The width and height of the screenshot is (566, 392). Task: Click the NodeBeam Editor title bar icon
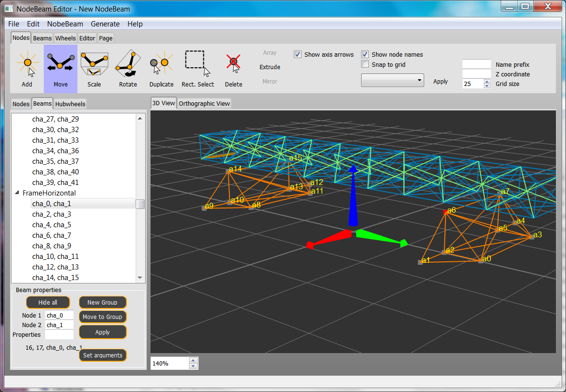click(x=9, y=9)
